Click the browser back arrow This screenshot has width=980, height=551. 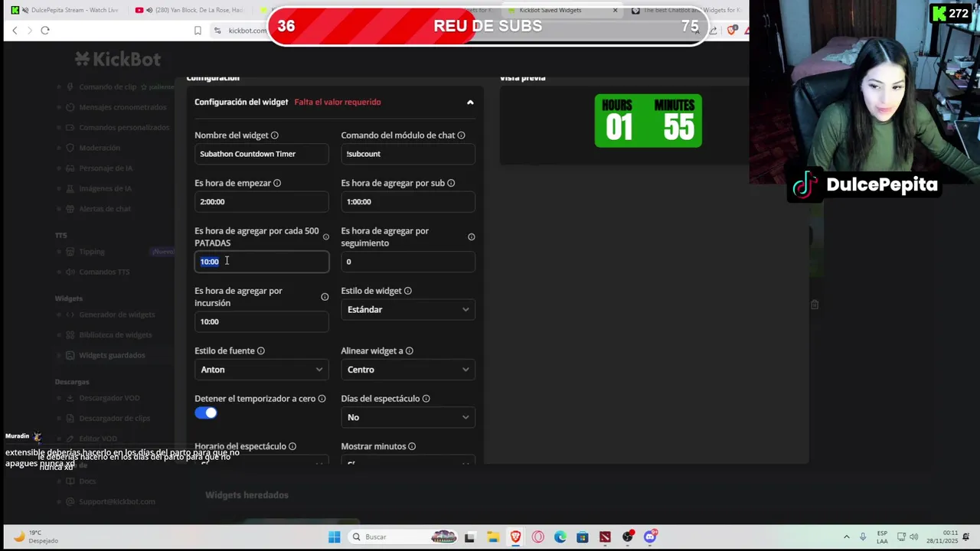point(15,30)
